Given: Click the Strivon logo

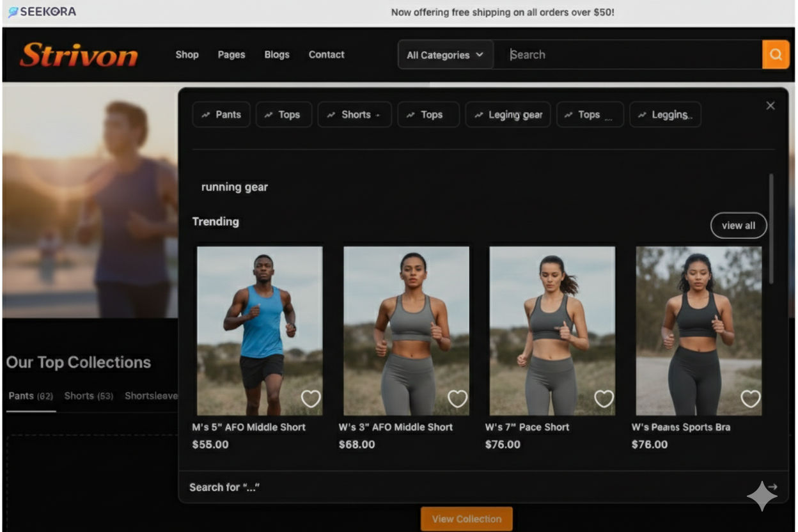Looking at the screenshot, I should (x=79, y=56).
